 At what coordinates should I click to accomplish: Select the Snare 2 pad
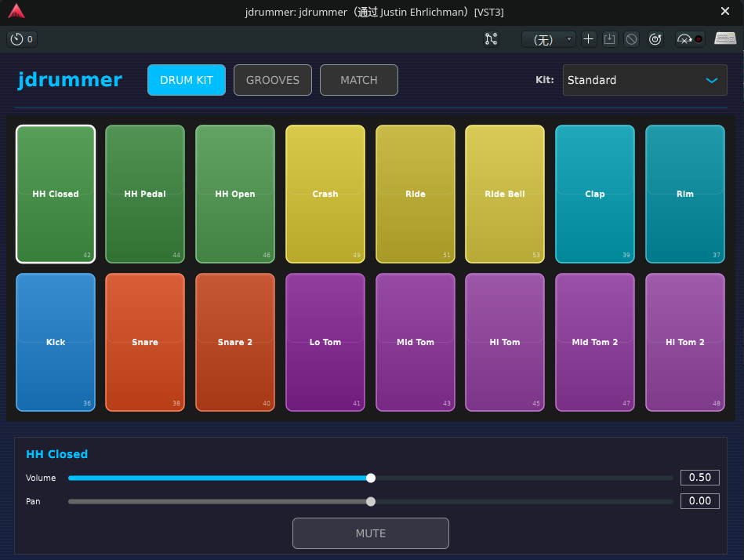pyautogui.click(x=235, y=342)
